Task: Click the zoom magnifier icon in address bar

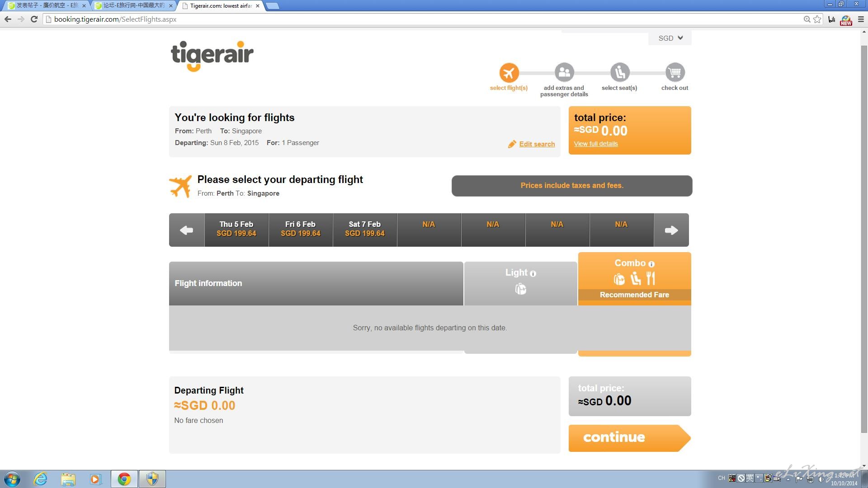Action: click(x=807, y=19)
